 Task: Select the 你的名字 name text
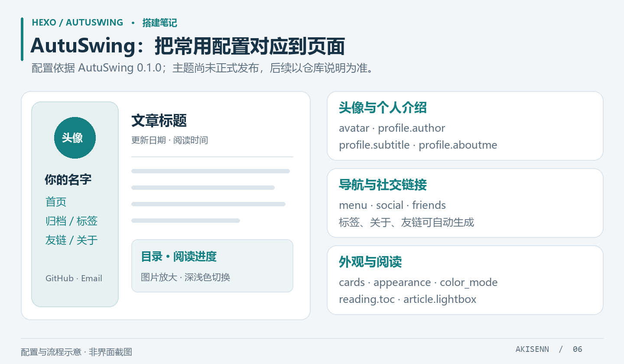[68, 180]
